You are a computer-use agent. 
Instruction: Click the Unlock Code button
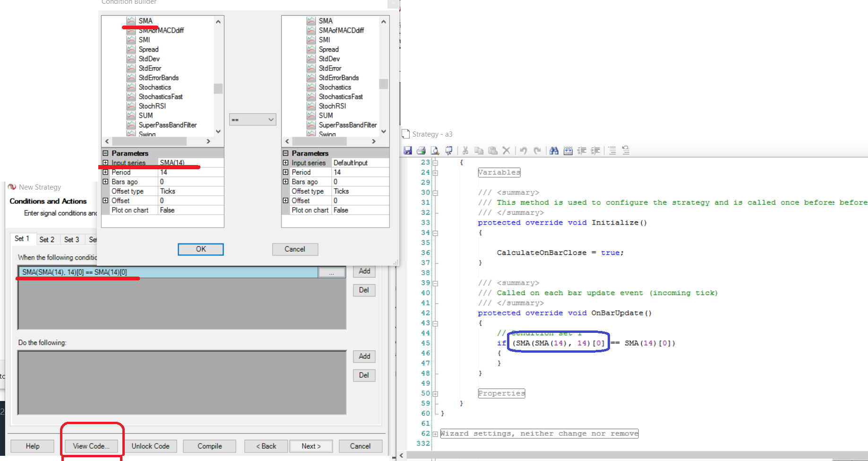click(x=150, y=446)
